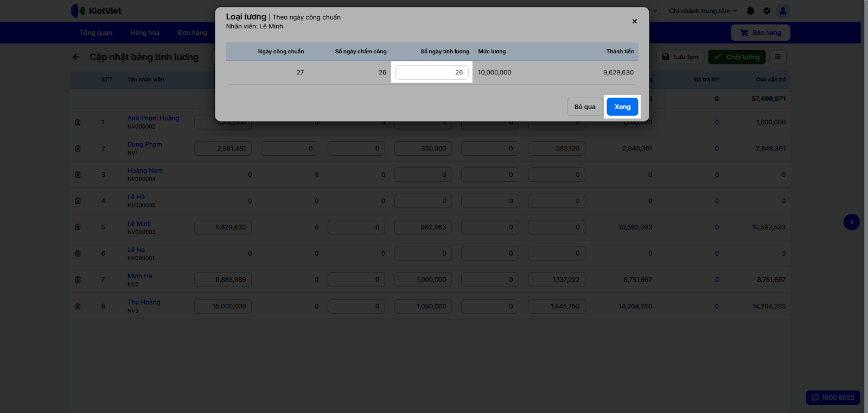This screenshot has width=868, height=413.
Task: Click the STT column header
Action: click(106, 80)
